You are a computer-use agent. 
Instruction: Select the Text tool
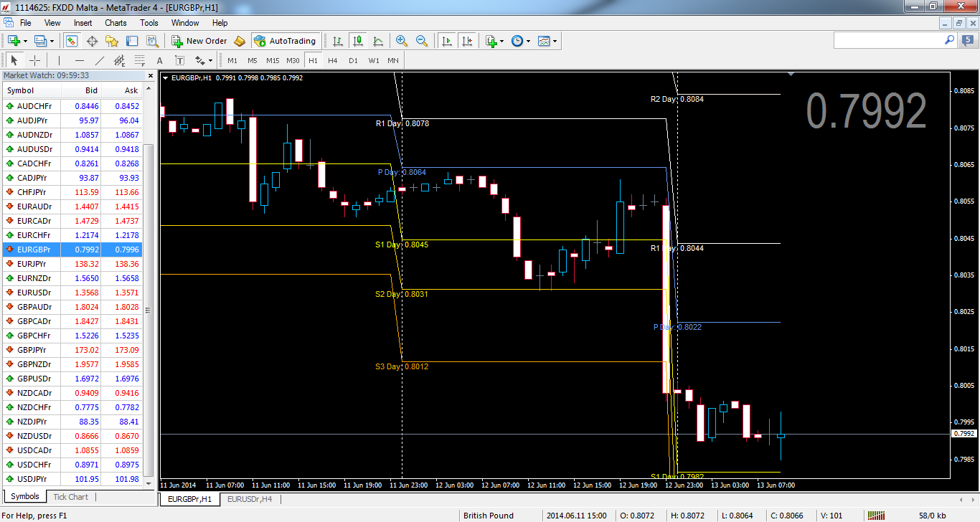point(159,60)
